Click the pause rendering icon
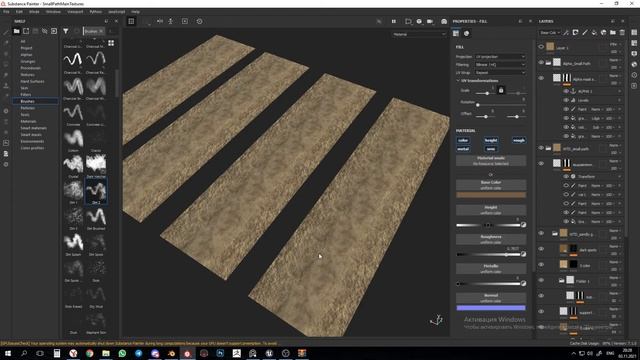The width and height of the screenshot is (640, 360). (x=394, y=21)
